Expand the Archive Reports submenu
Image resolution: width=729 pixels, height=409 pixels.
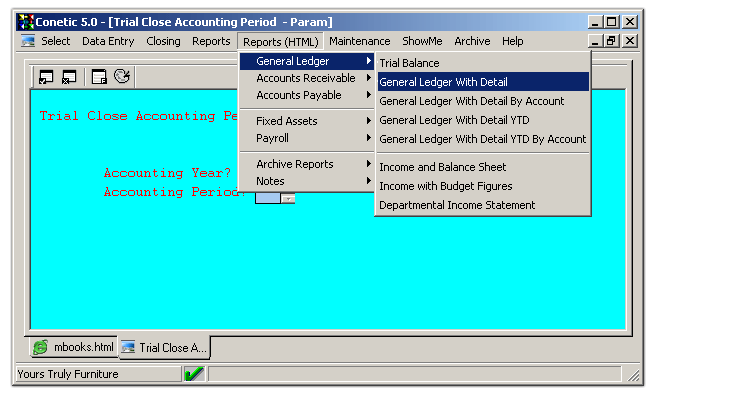pos(306,164)
